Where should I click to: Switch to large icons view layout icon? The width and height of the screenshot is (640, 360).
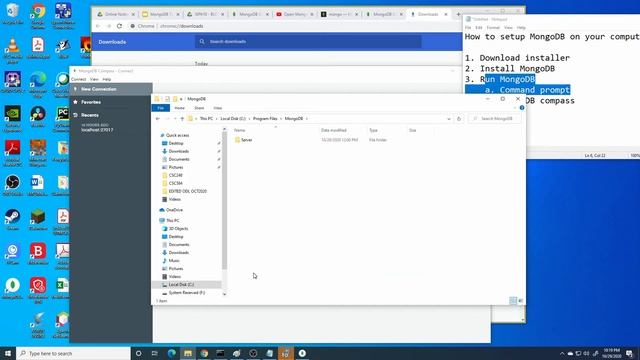coord(520,301)
